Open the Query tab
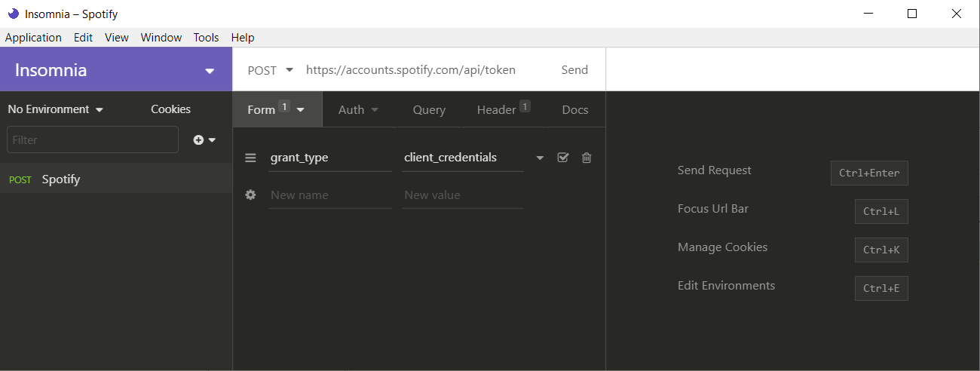This screenshot has width=980, height=371. click(429, 109)
